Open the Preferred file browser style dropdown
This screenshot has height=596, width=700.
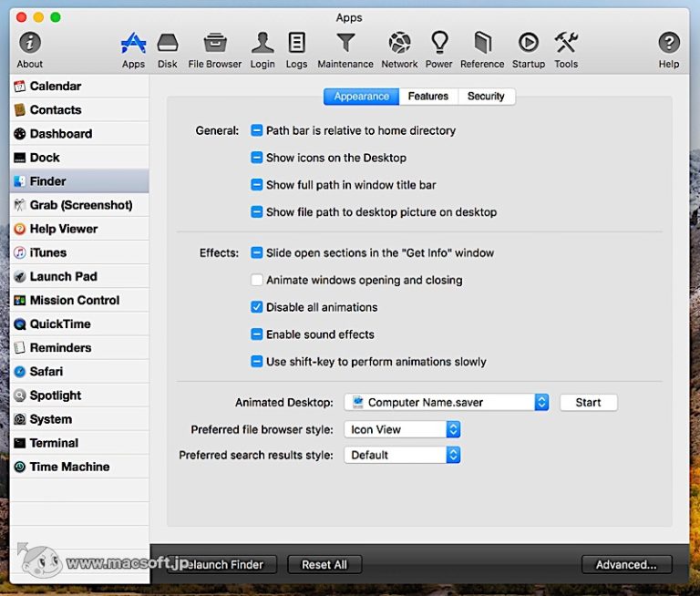pos(402,429)
